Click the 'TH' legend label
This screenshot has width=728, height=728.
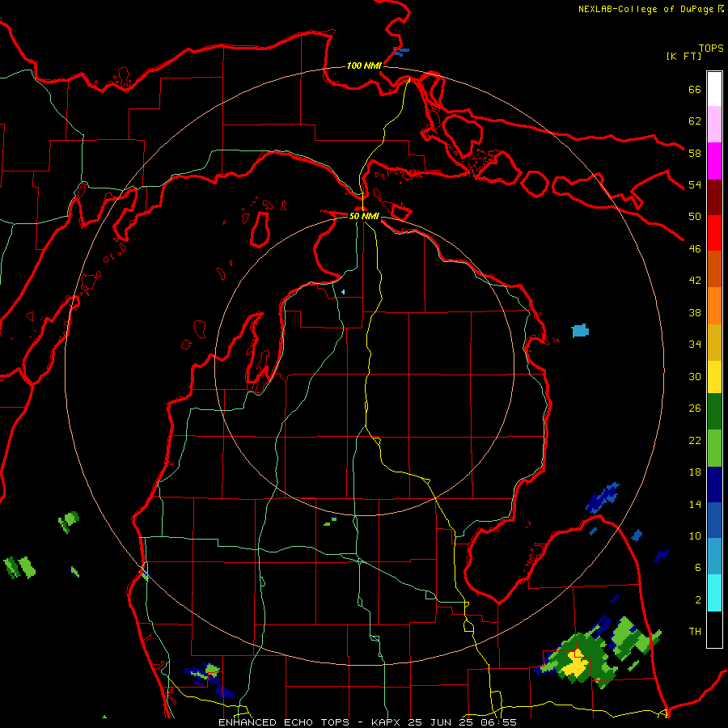pyautogui.click(x=695, y=632)
